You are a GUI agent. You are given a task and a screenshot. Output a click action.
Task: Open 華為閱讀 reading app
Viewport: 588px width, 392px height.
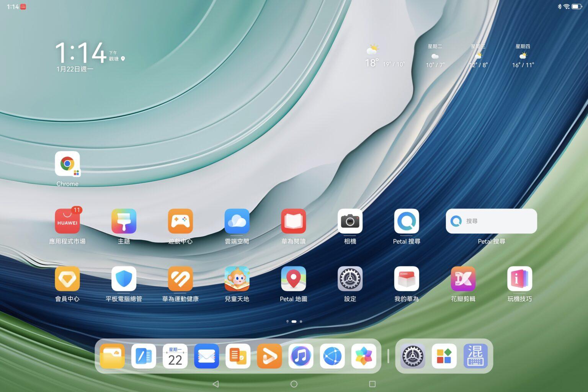point(294,221)
